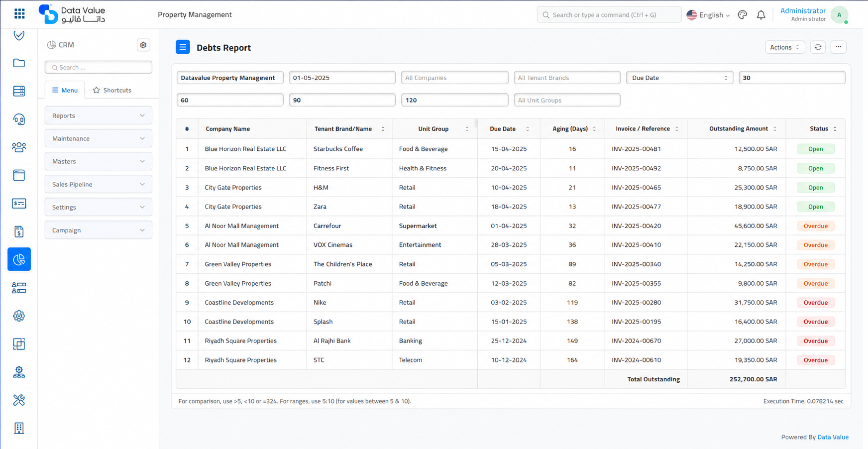
Task: Open the dollar document invoice icon
Action: pos(19,231)
